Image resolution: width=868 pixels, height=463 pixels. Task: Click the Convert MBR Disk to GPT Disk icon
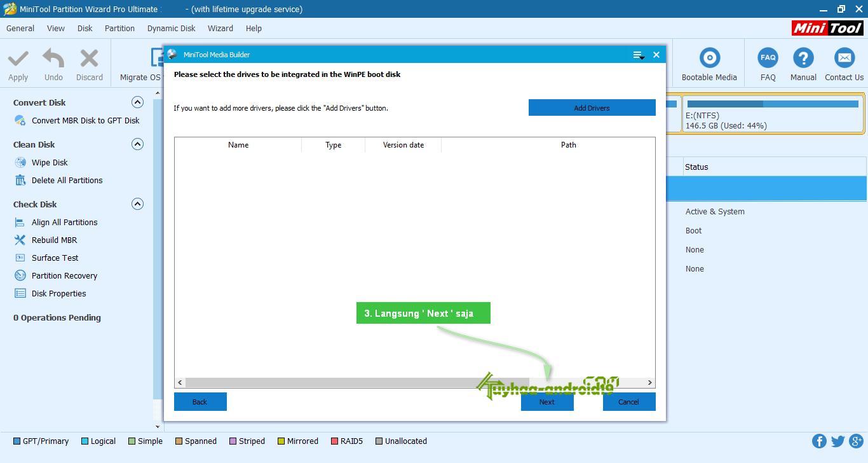tap(20, 120)
